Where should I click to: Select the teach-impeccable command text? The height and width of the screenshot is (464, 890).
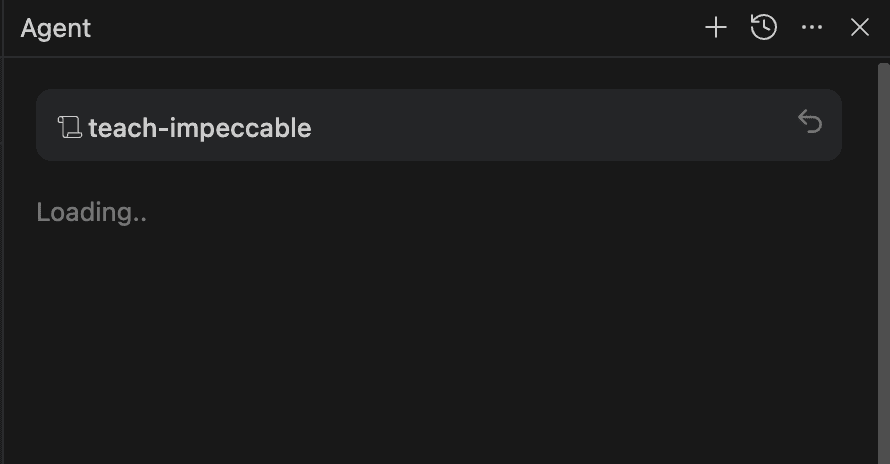200,128
